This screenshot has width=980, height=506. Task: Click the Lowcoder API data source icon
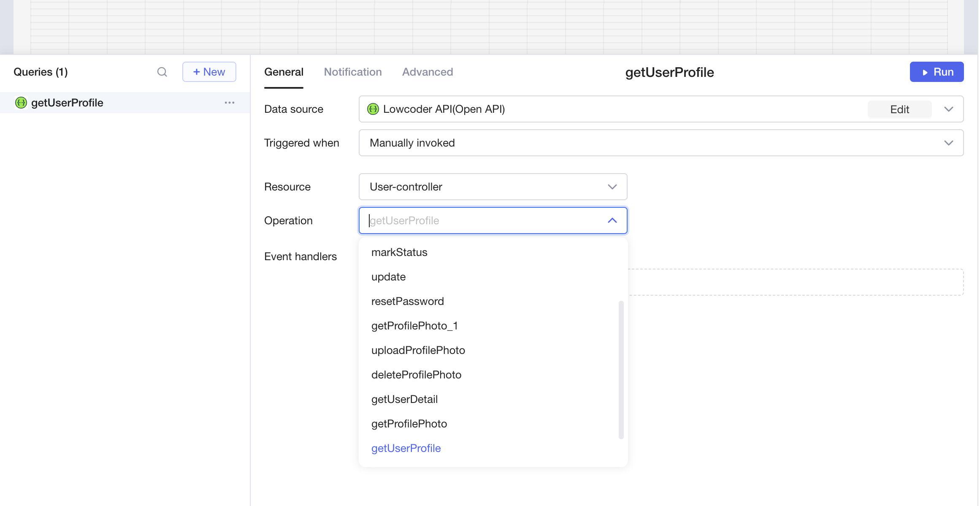click(373, 109)
